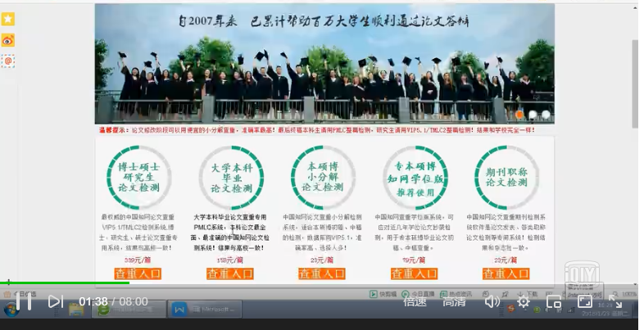The height and width of the screenshot is (330, 644).
Task: Select the orange active banner carousel dot
Action: tap(519, 115)
